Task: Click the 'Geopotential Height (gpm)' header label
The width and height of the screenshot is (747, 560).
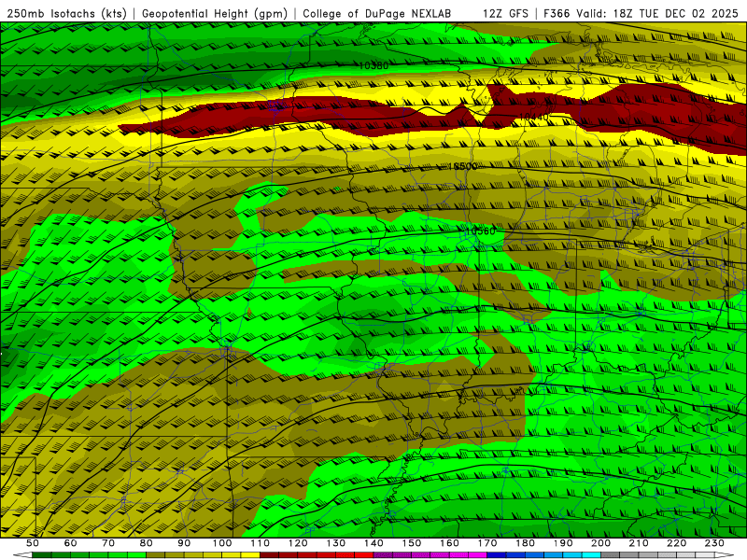Action: tap(215, 13)
